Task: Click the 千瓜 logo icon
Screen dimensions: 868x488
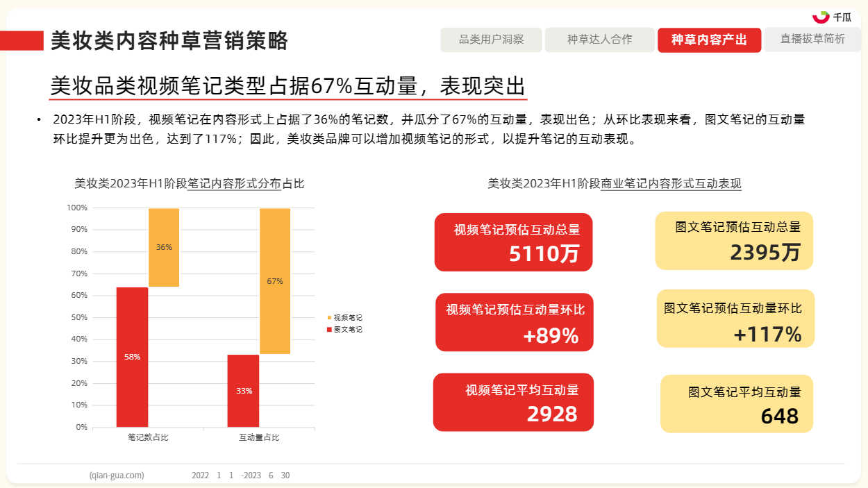Action: click(821, 17)
